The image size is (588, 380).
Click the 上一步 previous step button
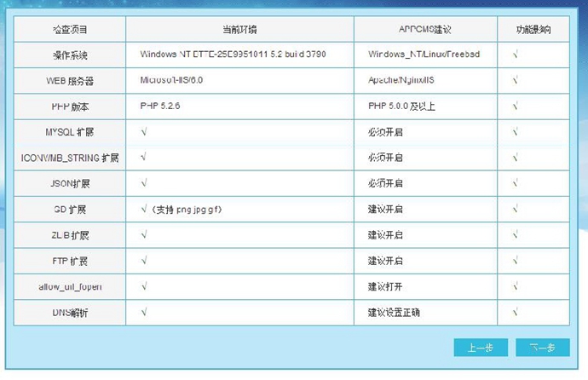point(481,348)
